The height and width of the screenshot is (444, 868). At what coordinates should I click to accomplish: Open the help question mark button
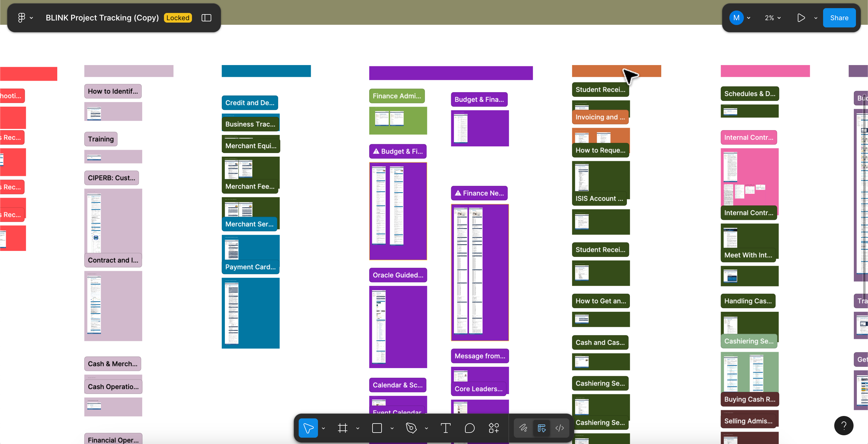[x=843, y=425]
